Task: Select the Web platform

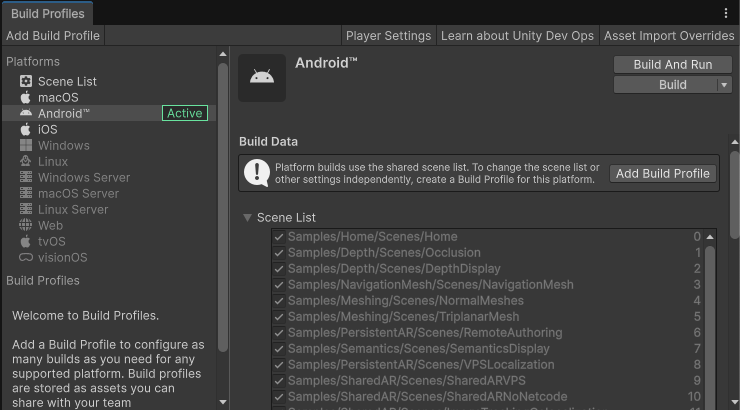Action: click(x=109, y=226)
